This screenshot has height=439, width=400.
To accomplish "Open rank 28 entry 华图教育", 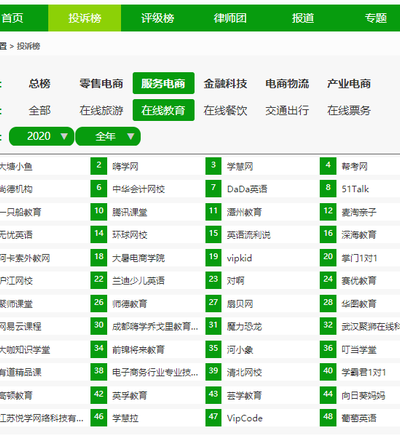I will [x=359, y=304].
